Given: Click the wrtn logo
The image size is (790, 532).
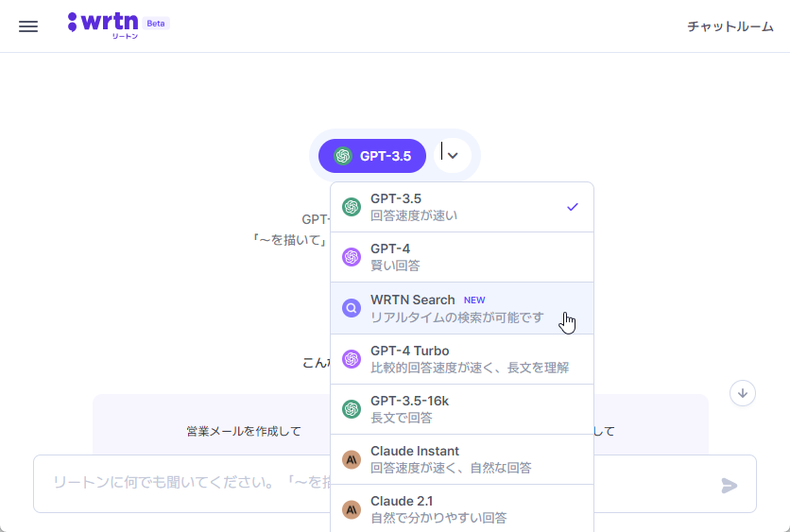Looking at the screenshot, I should pos(103,26).
